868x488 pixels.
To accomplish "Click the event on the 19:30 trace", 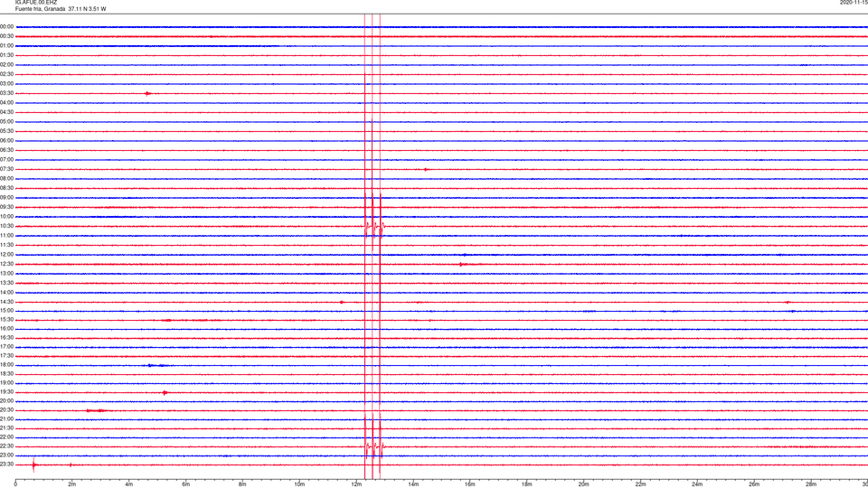I will tap(165, 393).
